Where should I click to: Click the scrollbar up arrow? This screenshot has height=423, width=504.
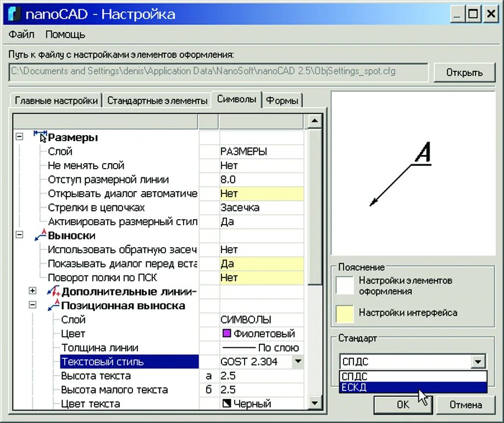click(315, 121)
